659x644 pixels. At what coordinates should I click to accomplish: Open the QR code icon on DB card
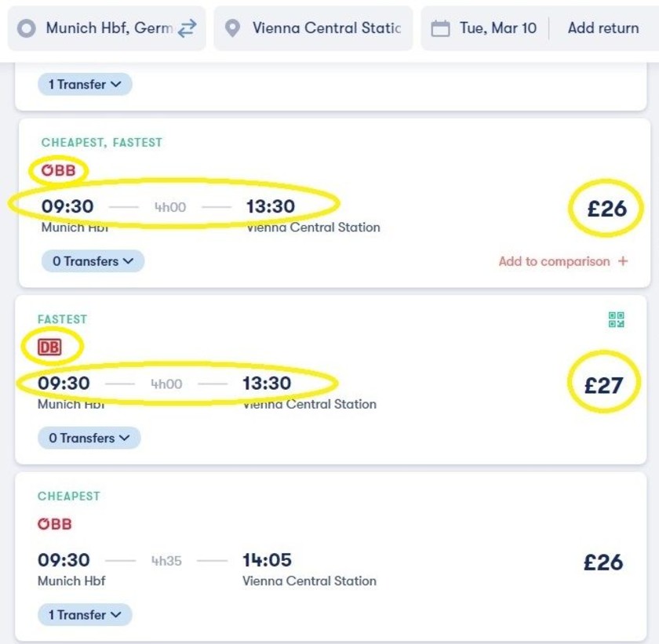point(616,319)
